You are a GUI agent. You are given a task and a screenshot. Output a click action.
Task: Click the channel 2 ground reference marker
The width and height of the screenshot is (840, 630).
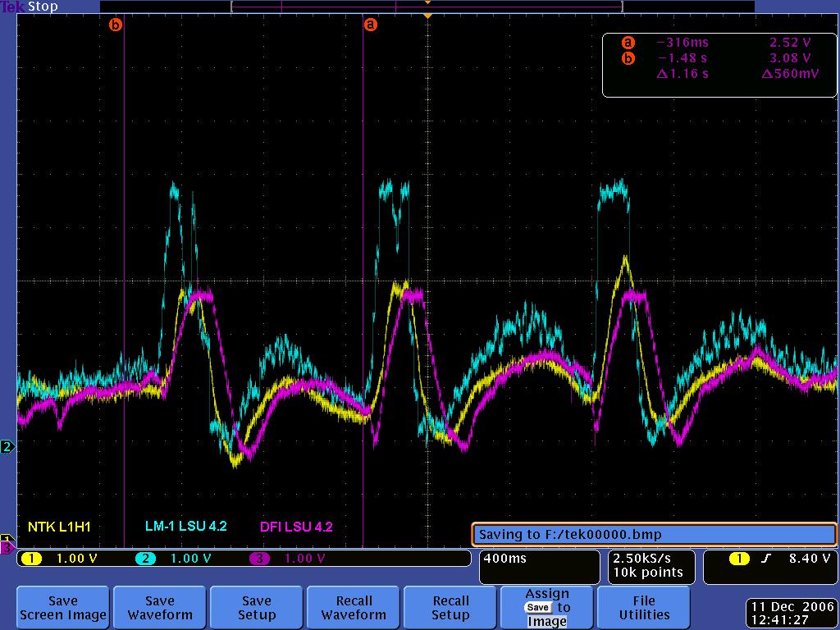7,446
